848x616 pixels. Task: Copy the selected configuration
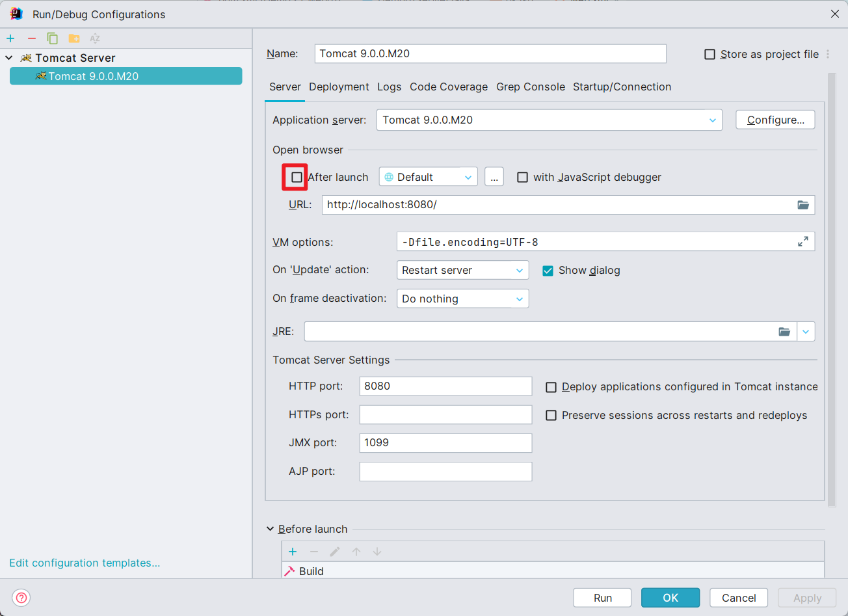point(53,38)
